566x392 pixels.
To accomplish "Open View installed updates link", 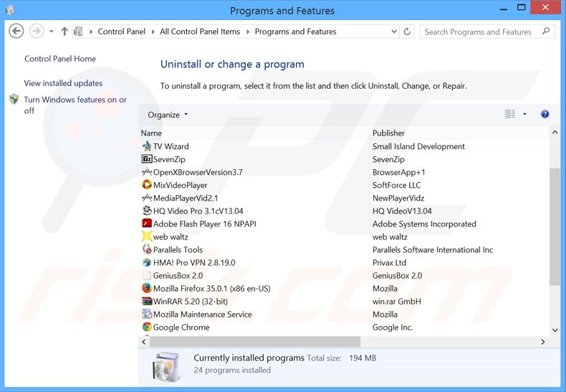I will click(x=63, y=83).
